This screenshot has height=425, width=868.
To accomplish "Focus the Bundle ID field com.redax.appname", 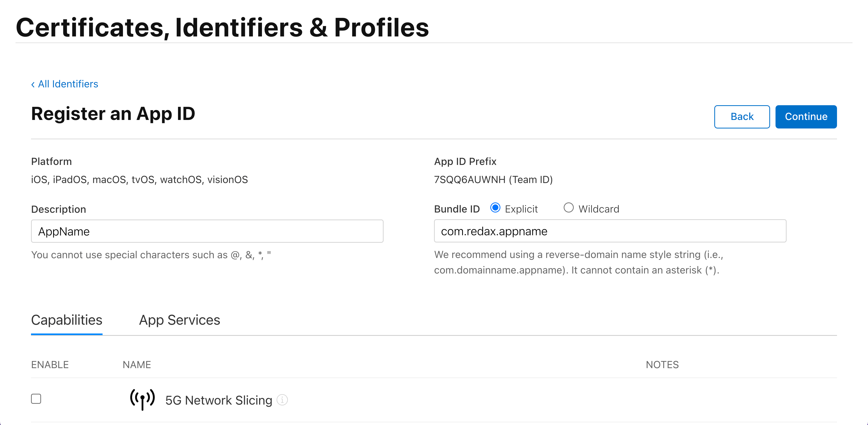I will point(610,231).
